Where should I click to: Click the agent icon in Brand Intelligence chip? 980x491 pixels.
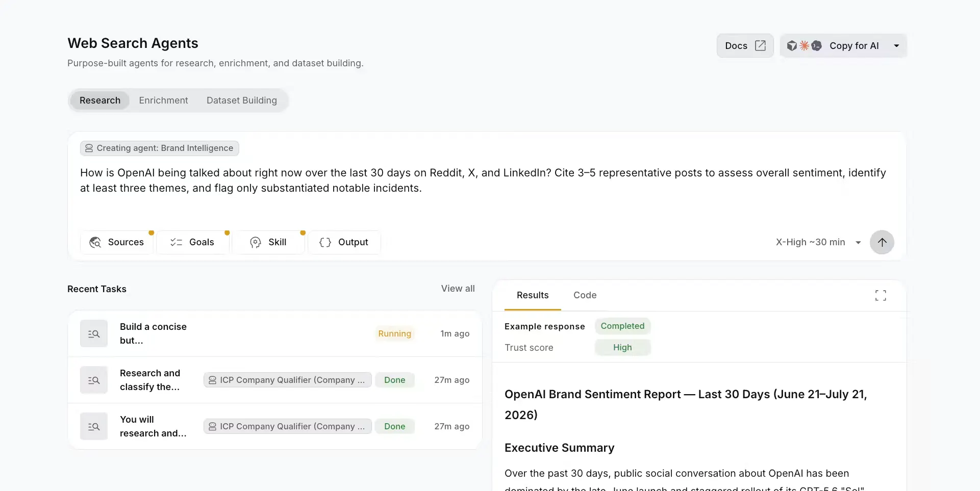click(89, 148)
